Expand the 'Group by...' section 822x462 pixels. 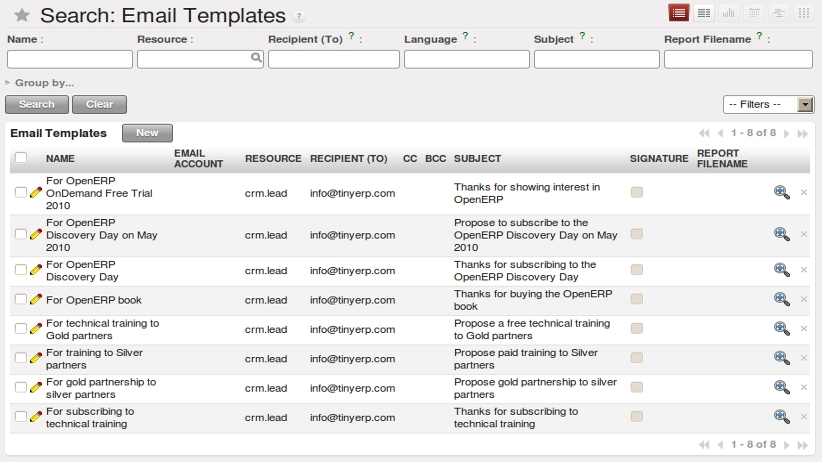pyautogui.click(x=40, y=82)
